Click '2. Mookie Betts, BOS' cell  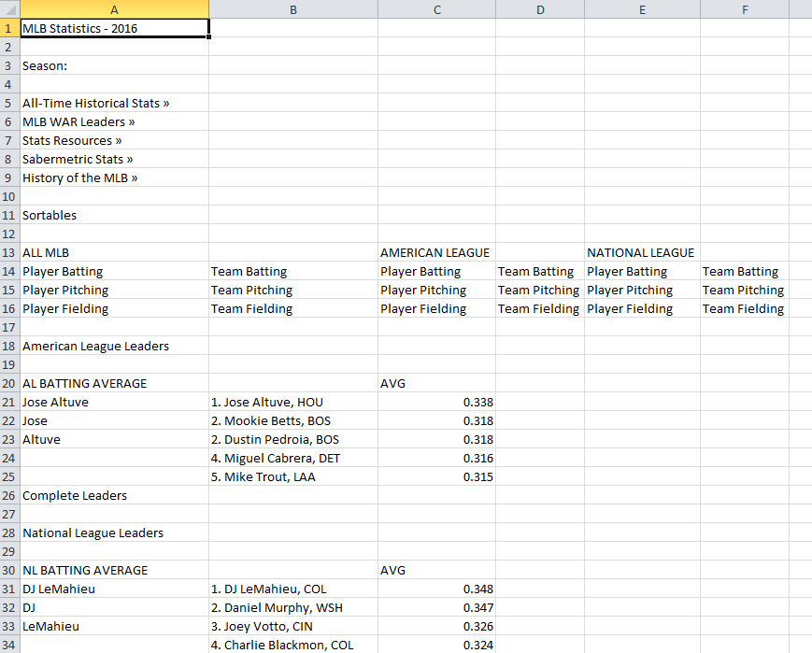tap(293, 420)
